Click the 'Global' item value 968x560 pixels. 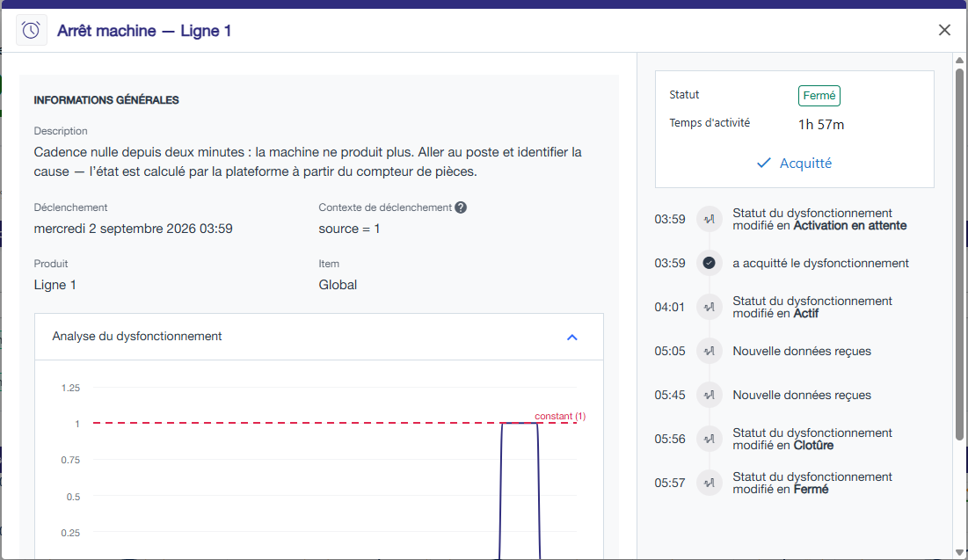[338, 285]
